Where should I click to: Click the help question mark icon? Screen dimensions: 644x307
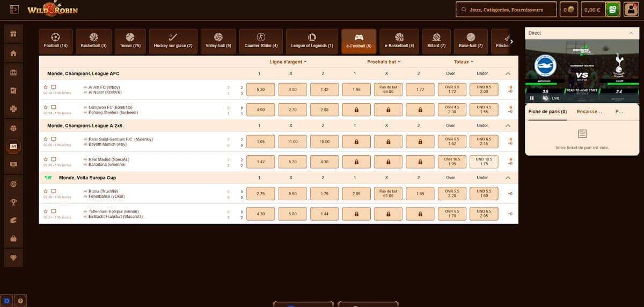20,301
